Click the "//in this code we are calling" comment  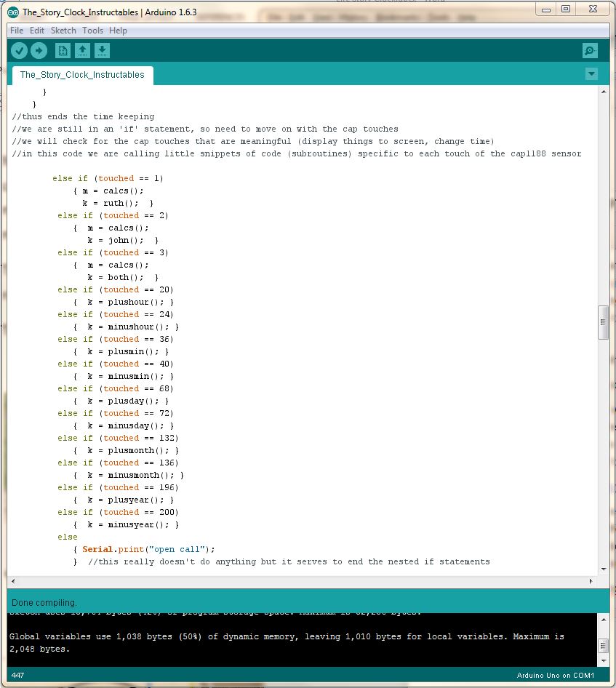coord(297,153)
